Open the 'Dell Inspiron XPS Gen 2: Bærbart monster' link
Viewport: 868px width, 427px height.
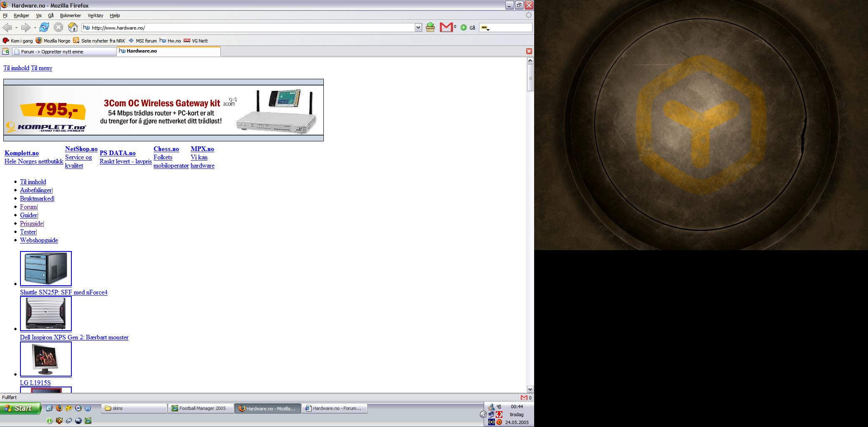(x=74, y=337)
